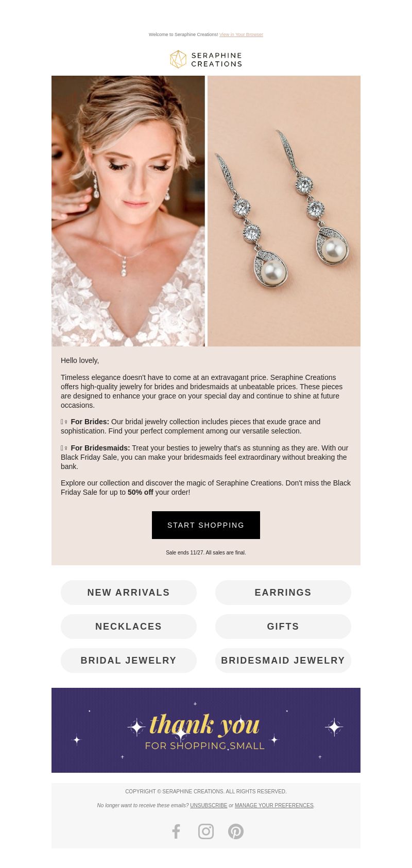Click the Manage Your Preferences link
The image size is (412, 868).
(274, 805)
